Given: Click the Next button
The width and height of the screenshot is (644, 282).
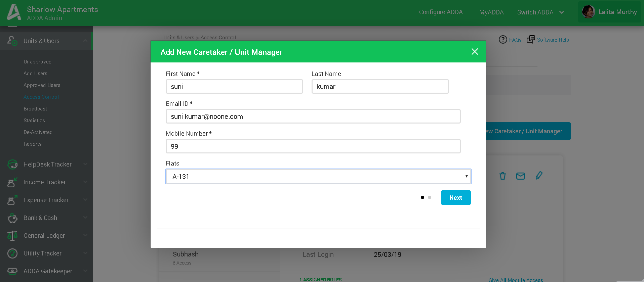Looking at the screenshot, I should tap(456, 198).
